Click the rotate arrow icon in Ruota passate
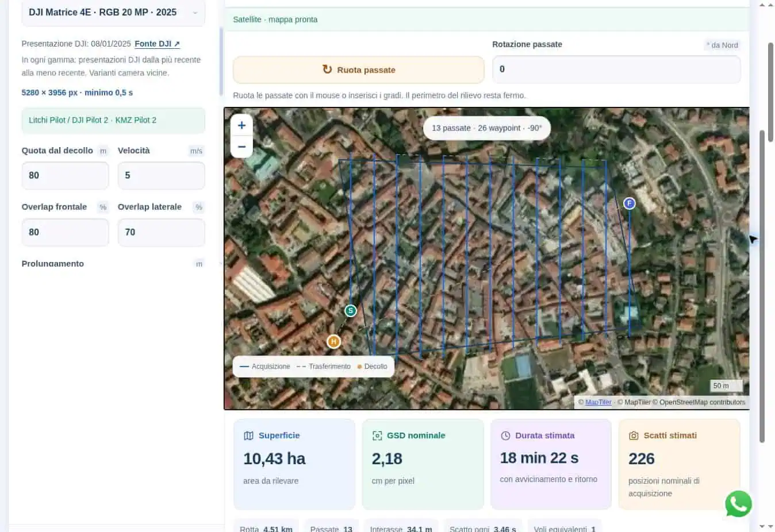This screenshot has height=532, width=775. click(327, 70)
